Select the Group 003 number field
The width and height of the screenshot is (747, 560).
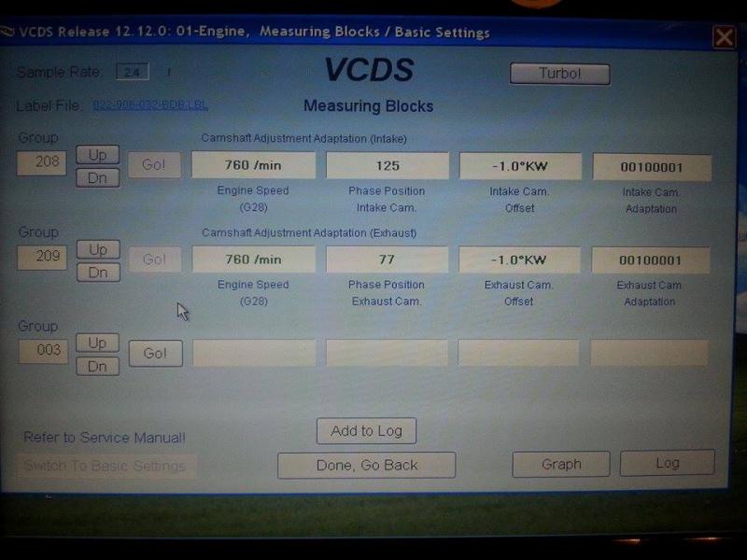43,352
